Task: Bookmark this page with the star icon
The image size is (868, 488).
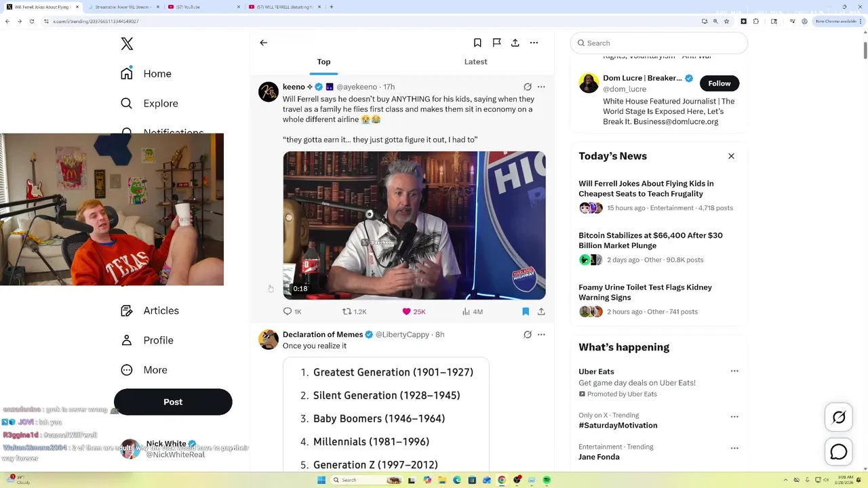Action: point(726,21)
